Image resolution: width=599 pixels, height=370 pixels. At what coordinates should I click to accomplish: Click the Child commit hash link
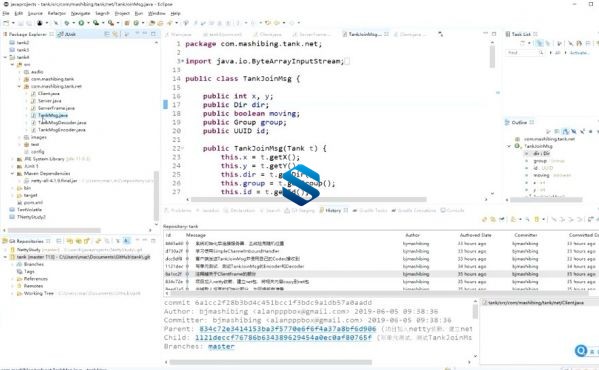[283, 338]
